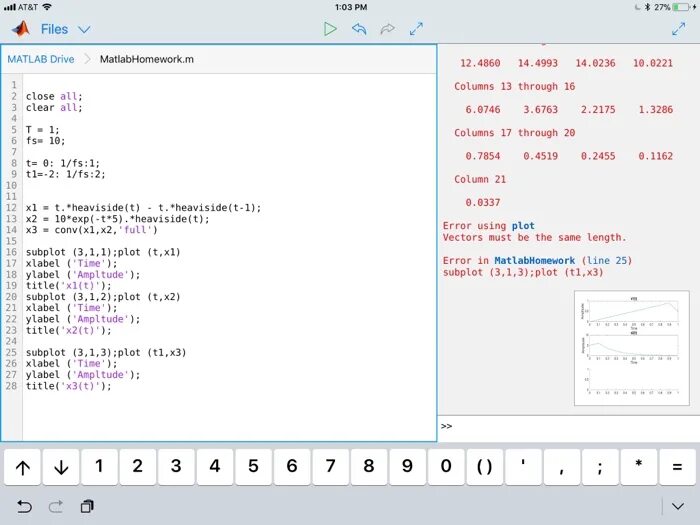This screenshot has width=700, height=525.
Task: Tap the apostrophe key
Action: (523, 467)
